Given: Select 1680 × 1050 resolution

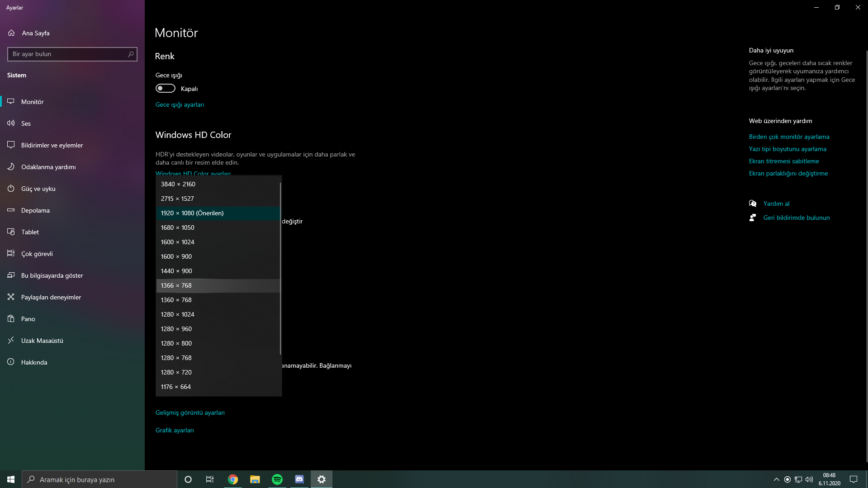Looking at the screenshot, I should point(218,227).
